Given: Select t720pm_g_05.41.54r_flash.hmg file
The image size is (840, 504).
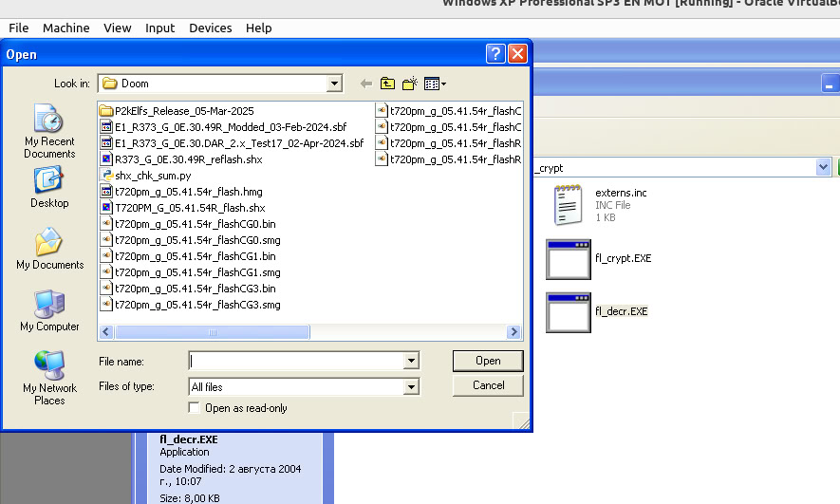Looking at the screenshot, I should click(181, 191).
